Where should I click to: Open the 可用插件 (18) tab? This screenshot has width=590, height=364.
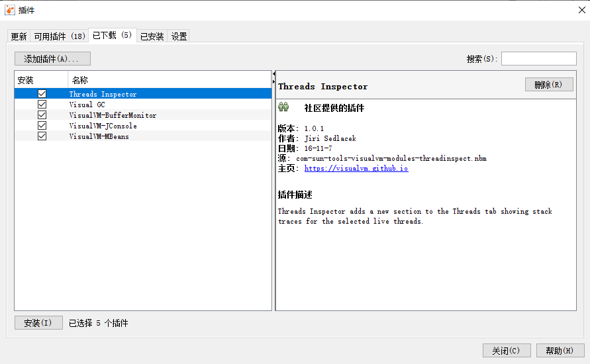click(60, 36)
